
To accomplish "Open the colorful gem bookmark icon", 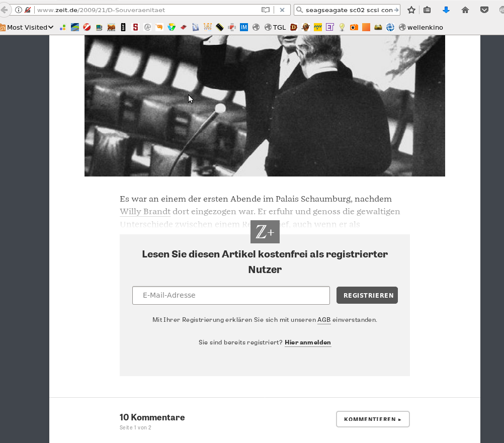I will [x=172, y=27].
